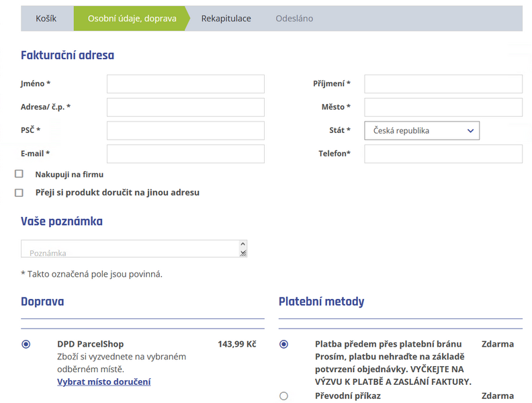Click the Telefon input field
Image resolution: width=532 pixels, height=403 pixels.
pyautogui.click(x=443, y=154)
